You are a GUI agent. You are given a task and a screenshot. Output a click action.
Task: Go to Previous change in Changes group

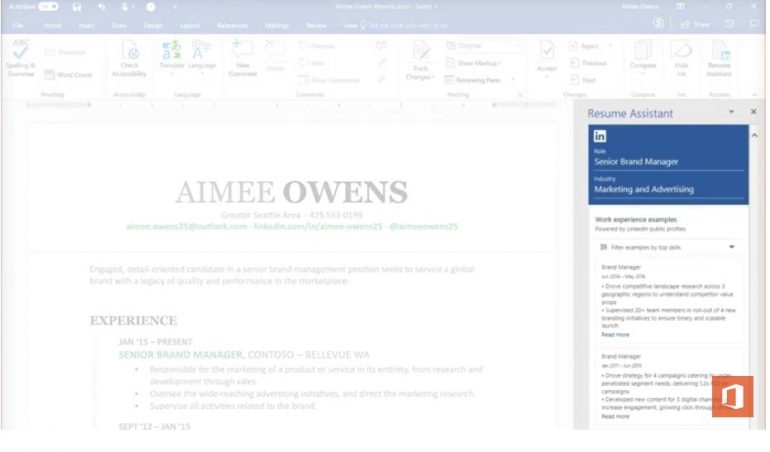pyautogui.click(x=588, y=63)
